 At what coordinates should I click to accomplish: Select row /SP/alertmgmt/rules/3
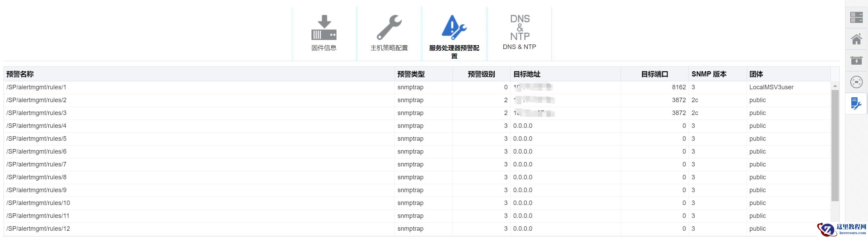tap(417, 113)
